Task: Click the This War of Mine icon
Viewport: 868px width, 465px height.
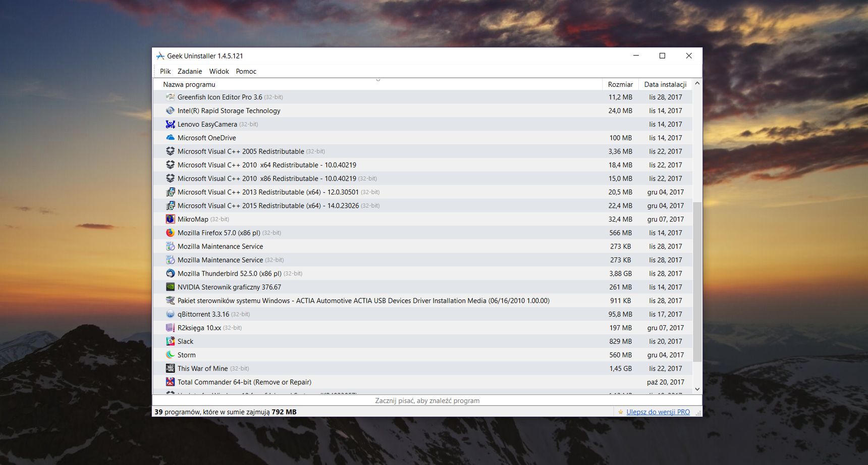Action: (171, 369)
